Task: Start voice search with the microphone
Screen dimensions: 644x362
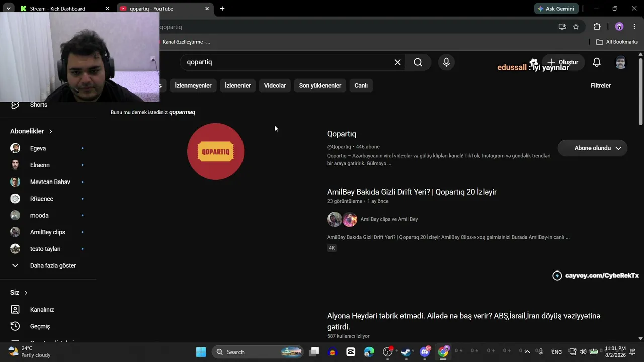Action: click(446, 62)
